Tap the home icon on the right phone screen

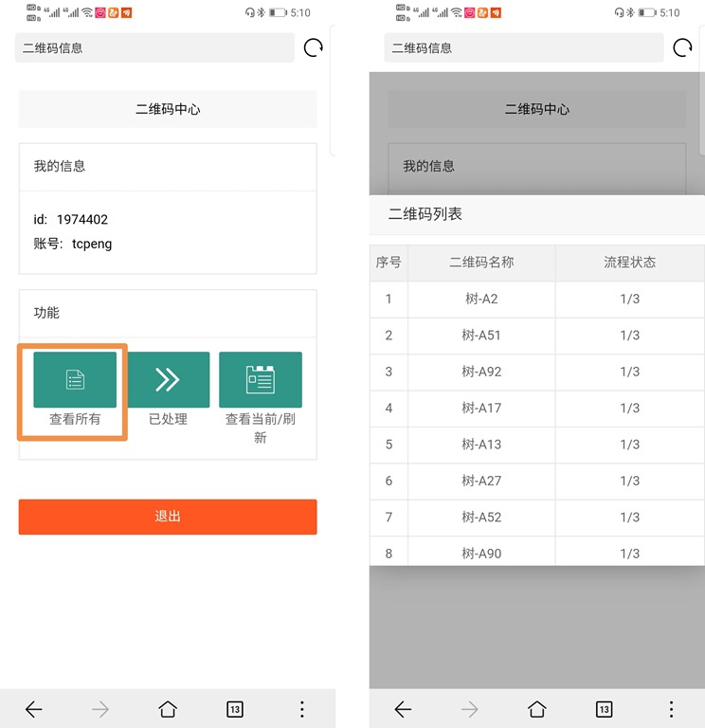(537, 709)
